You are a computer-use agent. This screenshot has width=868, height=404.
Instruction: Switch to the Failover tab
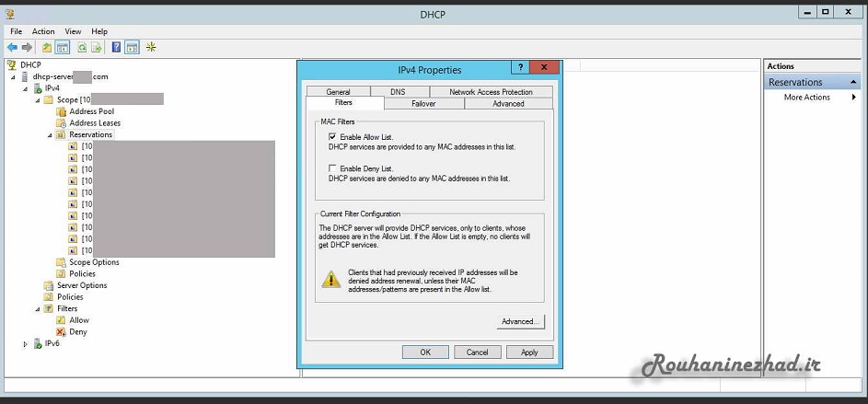coord(423,103)
